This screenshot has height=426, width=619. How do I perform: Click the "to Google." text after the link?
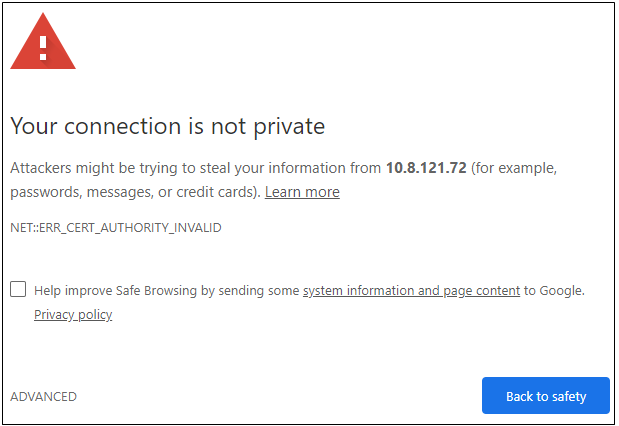[554, 291]
